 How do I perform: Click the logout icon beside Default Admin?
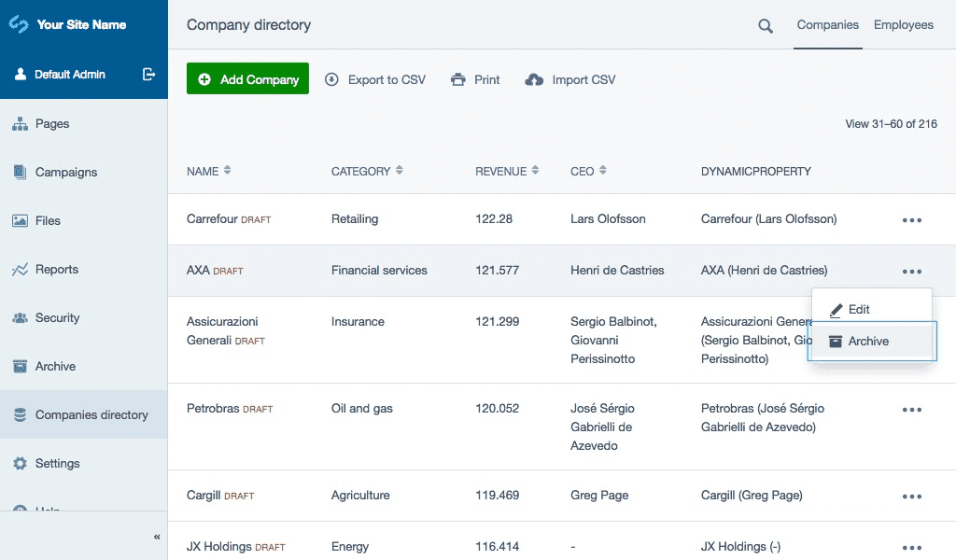(x=148, y=75)
